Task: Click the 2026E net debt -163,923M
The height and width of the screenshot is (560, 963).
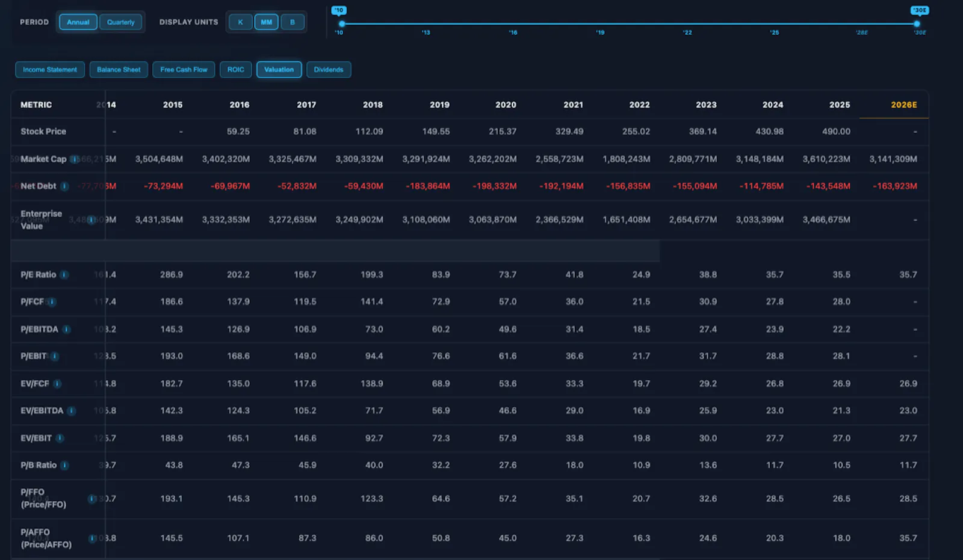Action: 895,186
